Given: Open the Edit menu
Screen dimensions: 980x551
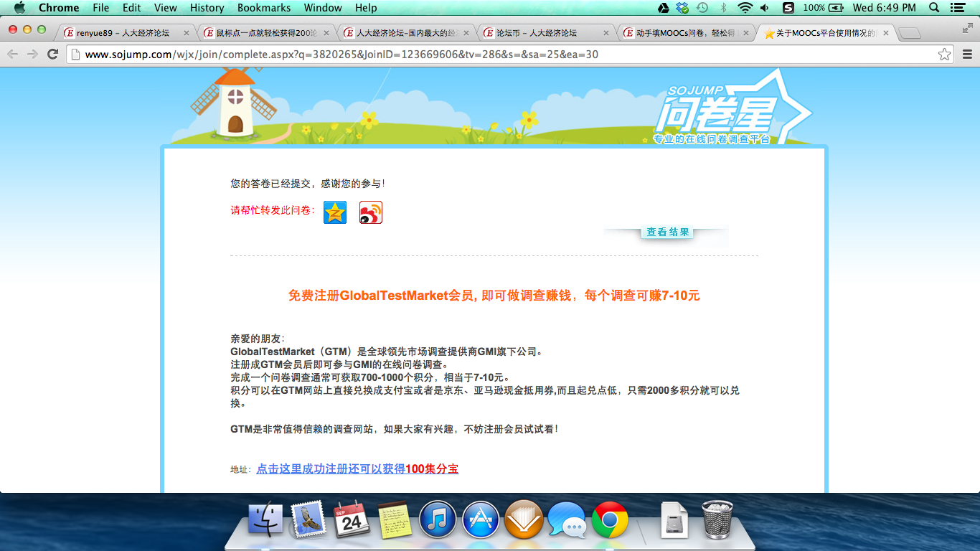Looking at the screenshot, I should tap(132, 8).
